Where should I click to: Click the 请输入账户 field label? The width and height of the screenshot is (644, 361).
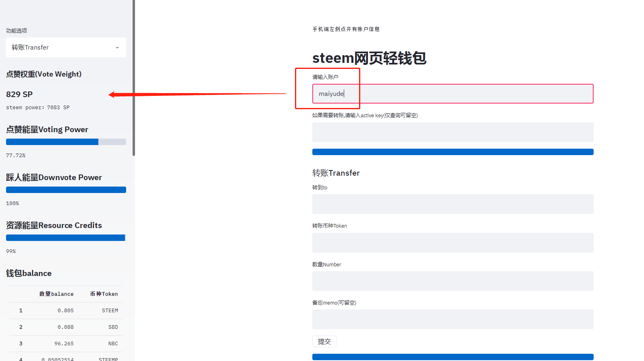[x=325, y=77]
